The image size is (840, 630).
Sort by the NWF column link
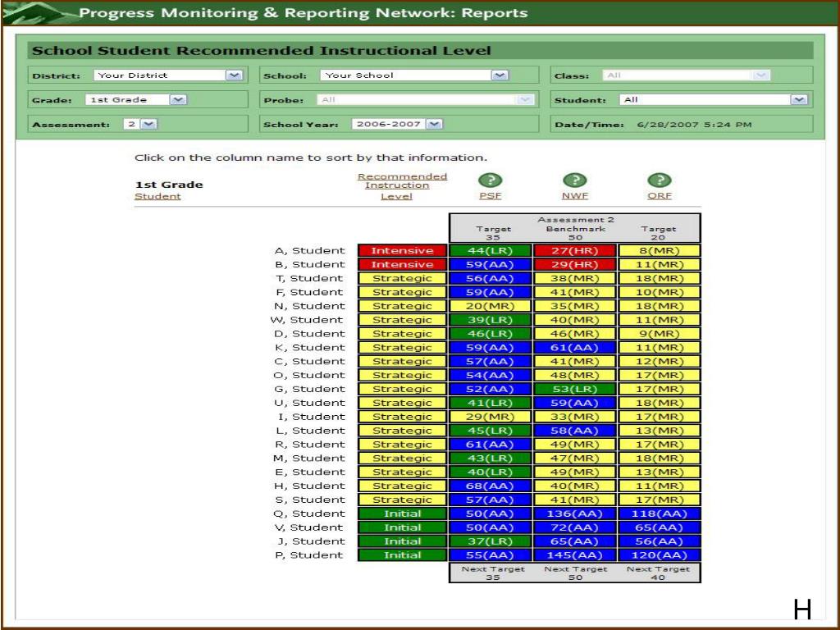[575, 197]
